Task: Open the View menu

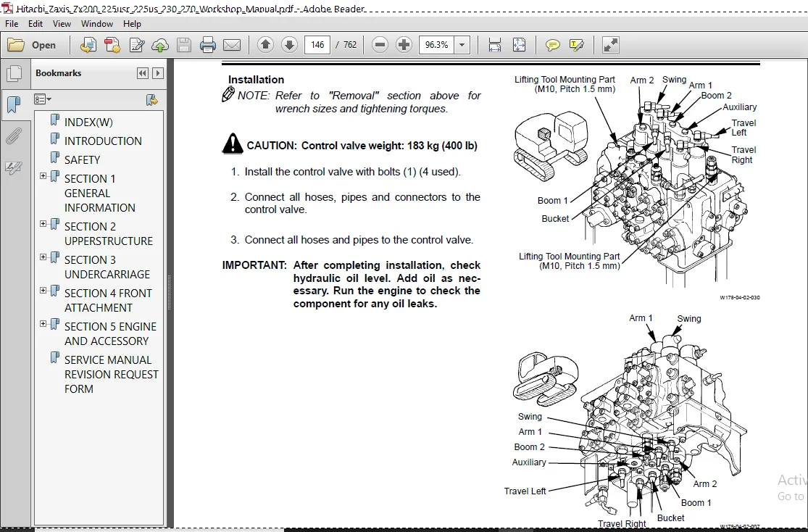Action: coord(62,24)
